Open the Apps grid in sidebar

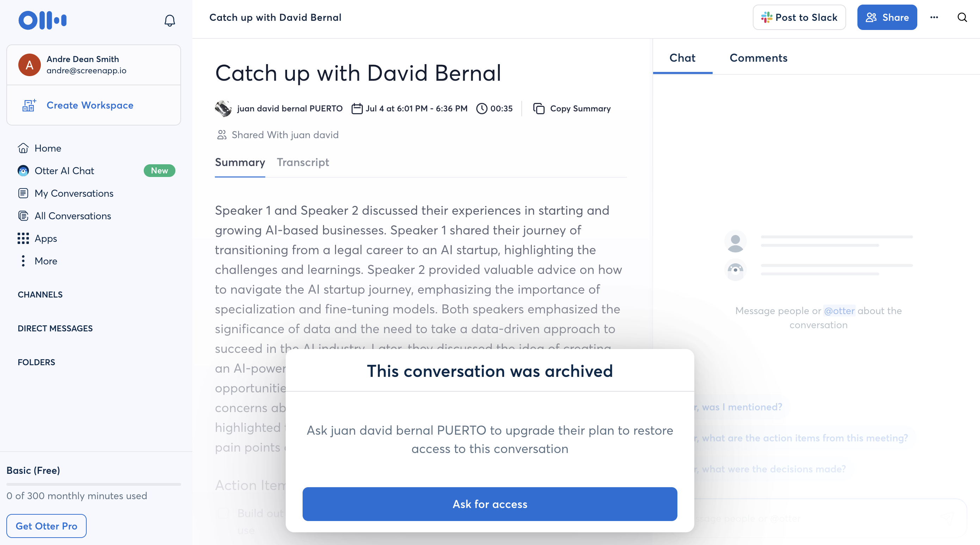[x=46, y=239]
